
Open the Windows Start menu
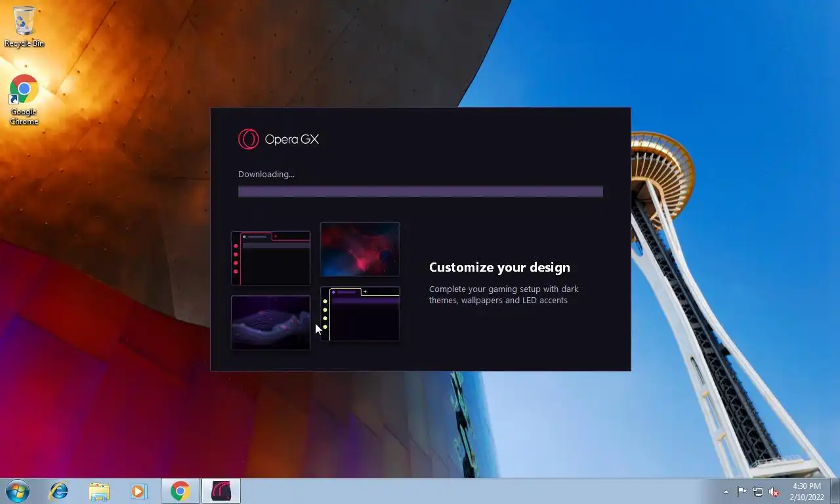click(17, 491)
